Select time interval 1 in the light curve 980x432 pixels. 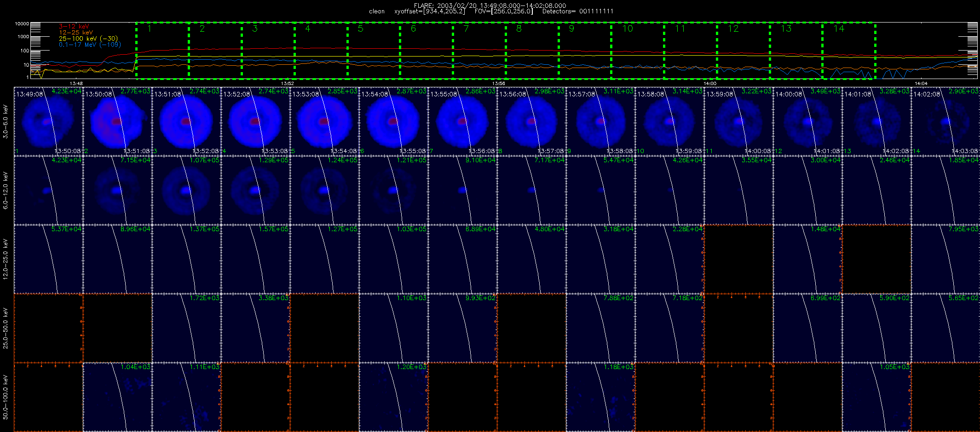coord(162,51)
